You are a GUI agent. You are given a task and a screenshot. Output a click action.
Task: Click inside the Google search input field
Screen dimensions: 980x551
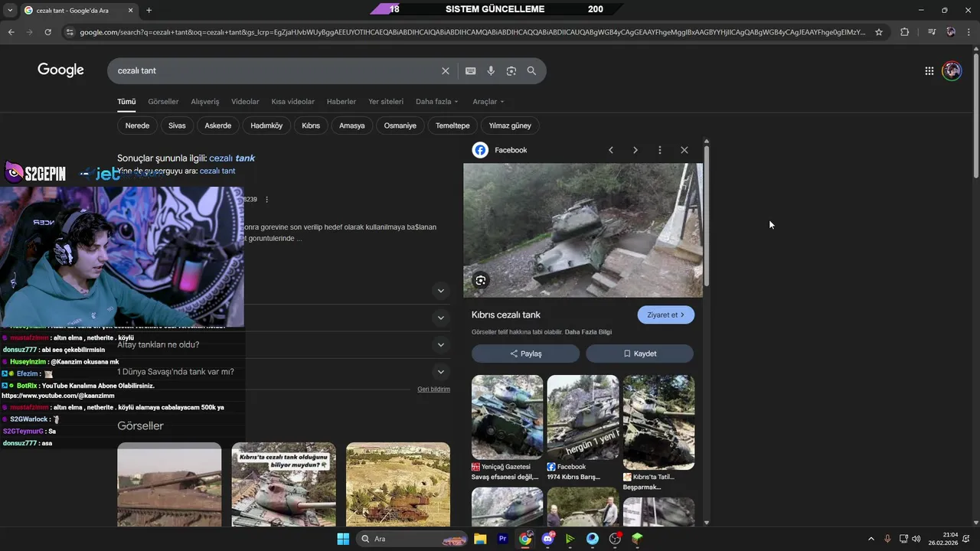[x=276, y=70]
